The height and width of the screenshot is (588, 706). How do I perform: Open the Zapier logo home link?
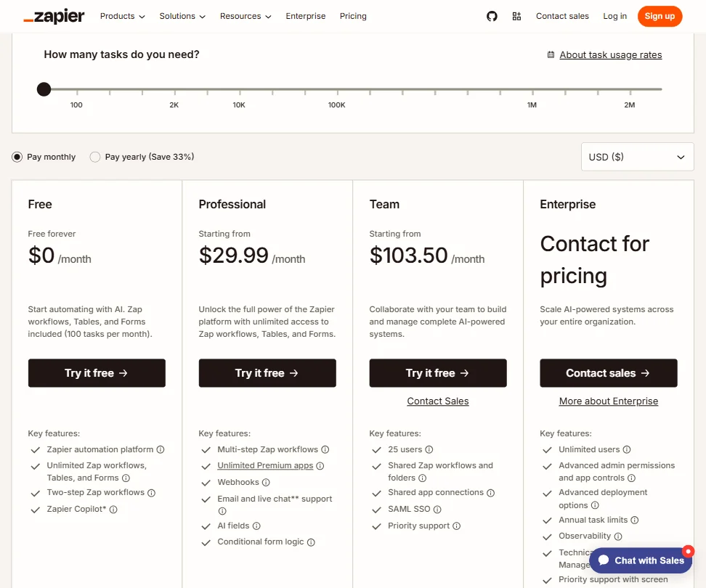pos(54,16)
